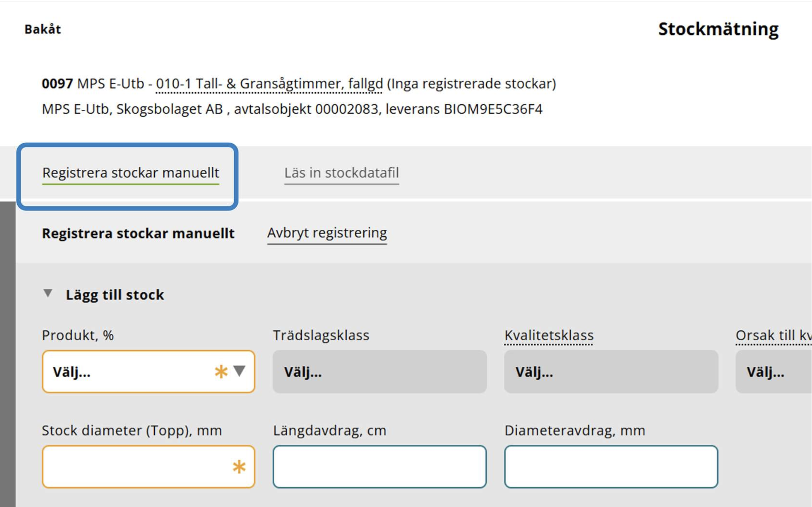Image resolution: width=812 pixels, height=507 pixels.
Task: Switch to Registrera stockar manuellt tab
Action: 131,173
